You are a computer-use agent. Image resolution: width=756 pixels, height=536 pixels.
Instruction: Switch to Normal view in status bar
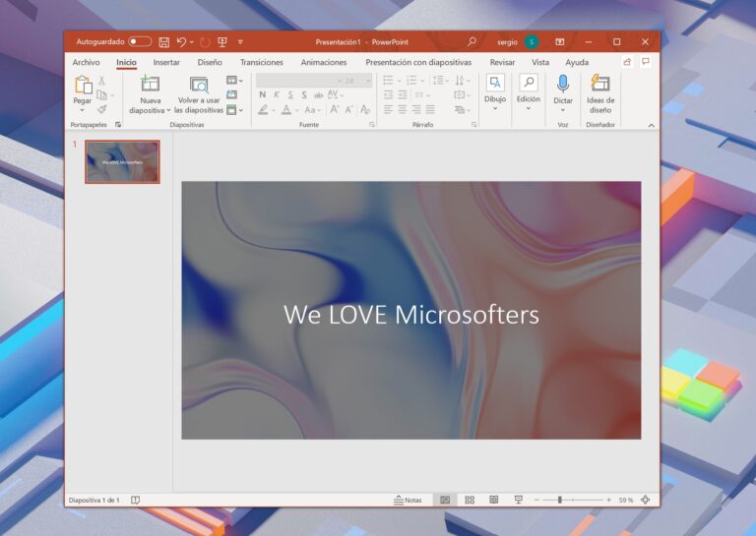(445, 500)
